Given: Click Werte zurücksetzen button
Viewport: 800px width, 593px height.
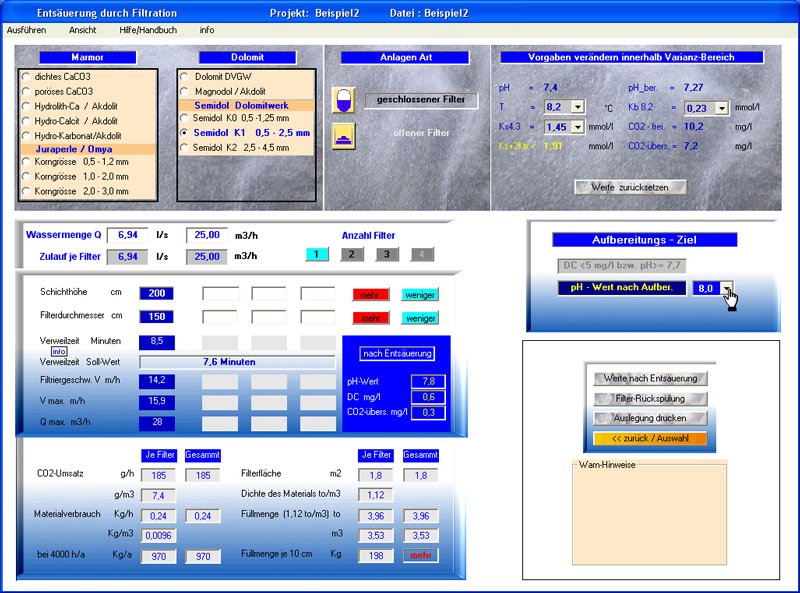Looking at the screenshot, I should [630, 187].
